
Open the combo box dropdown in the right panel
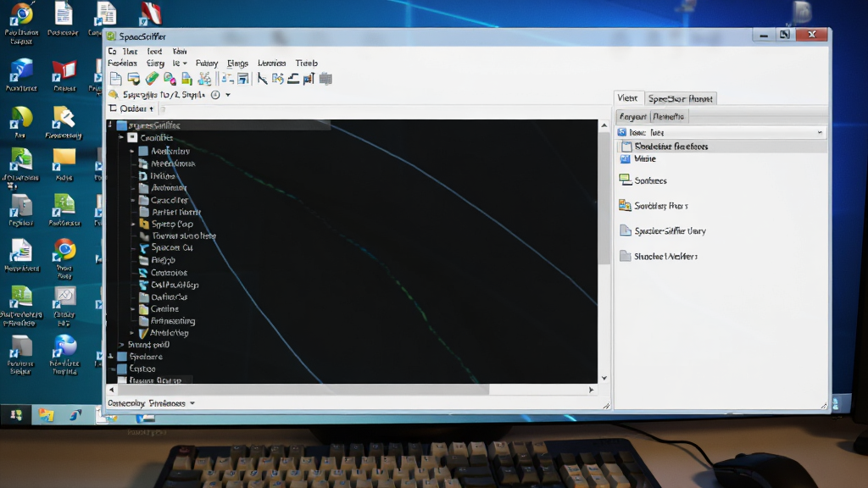(x=820, y=133)
